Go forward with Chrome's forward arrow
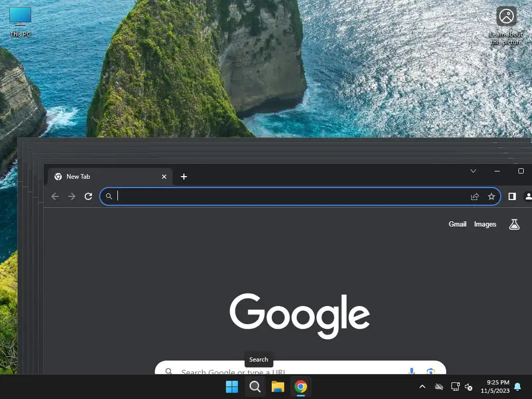Screen dimensions: 532x399 pyautogui.click(x=72, y=196)
